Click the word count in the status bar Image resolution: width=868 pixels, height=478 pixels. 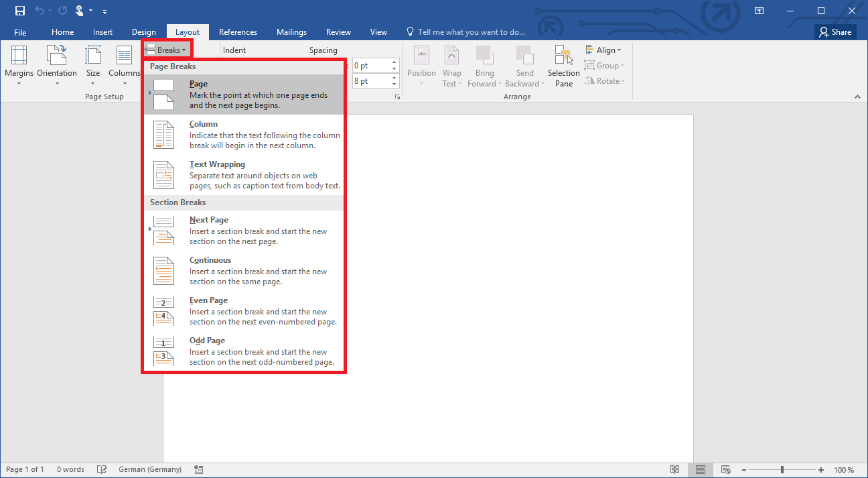[70, 469]
